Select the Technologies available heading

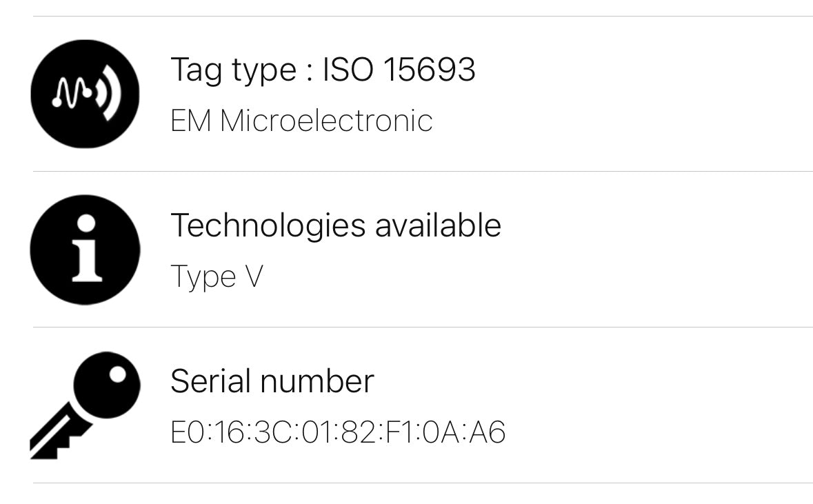click(x=335, y=225)
